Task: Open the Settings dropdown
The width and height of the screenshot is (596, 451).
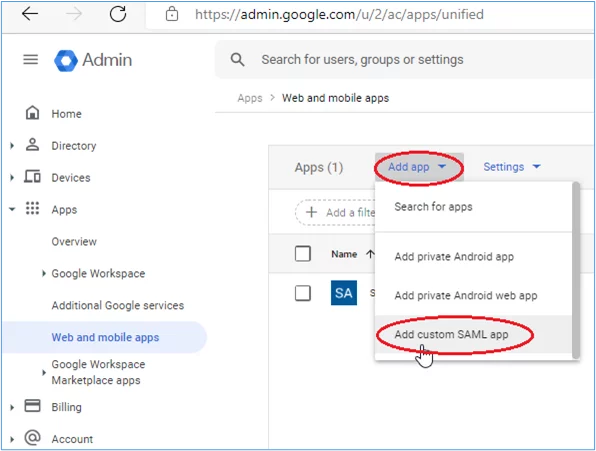Action: click(512, 167)
